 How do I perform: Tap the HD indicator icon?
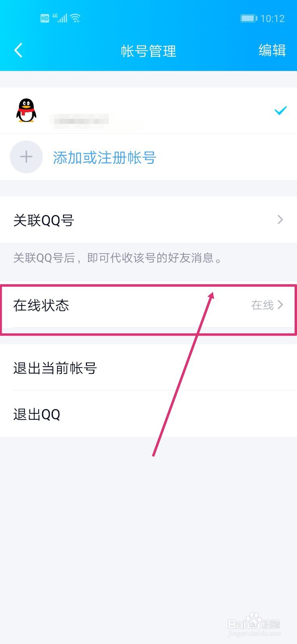44,18
